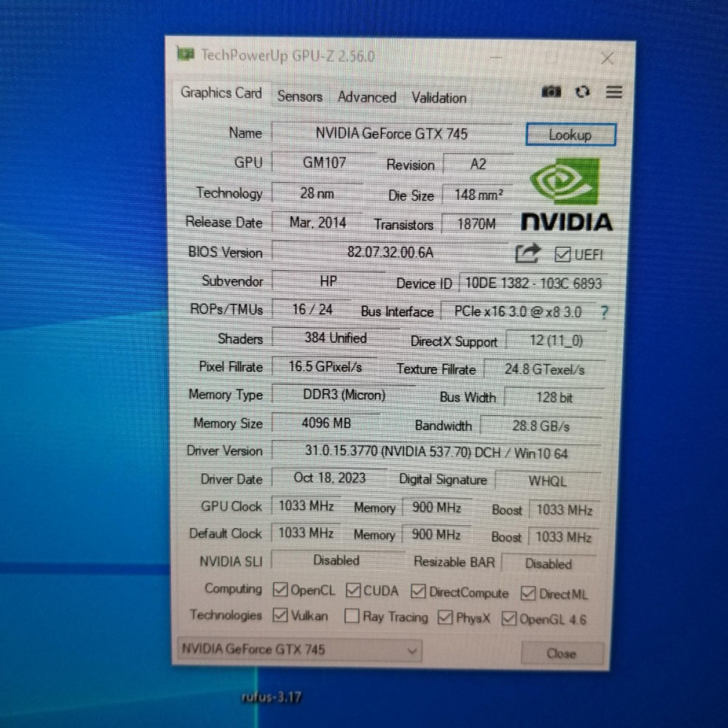728x728 pixels.
Task: Toggle the UEFI checkbox
Action: [x=562, y=254]
